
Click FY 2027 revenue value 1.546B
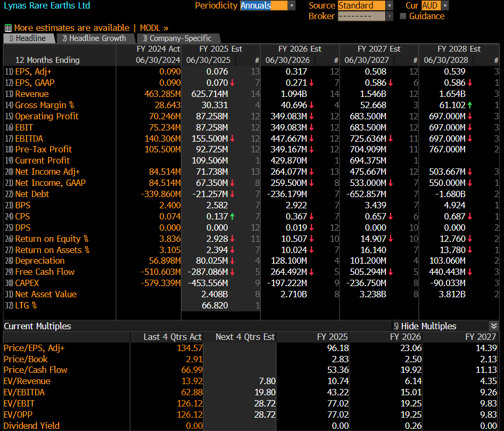373,94
